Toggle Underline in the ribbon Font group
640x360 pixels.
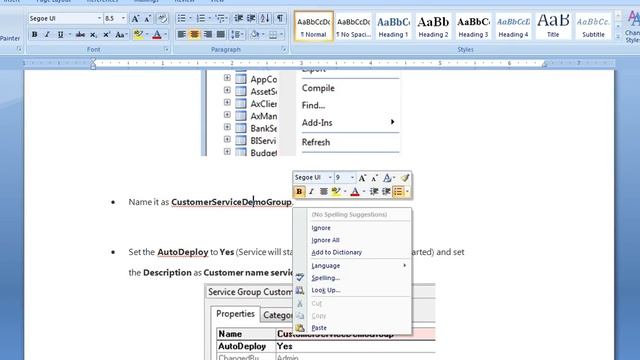pos(60,35)
